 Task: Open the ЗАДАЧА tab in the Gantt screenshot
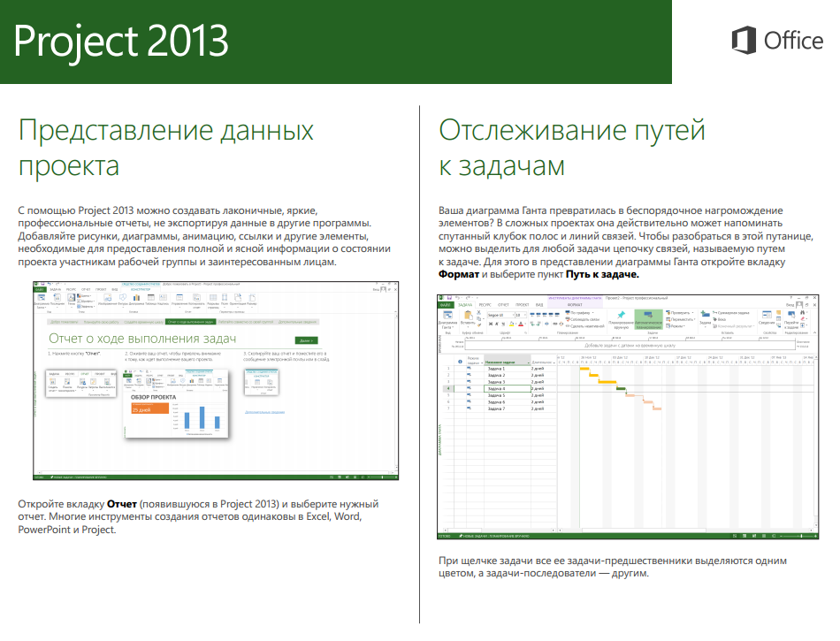(465, 305)
